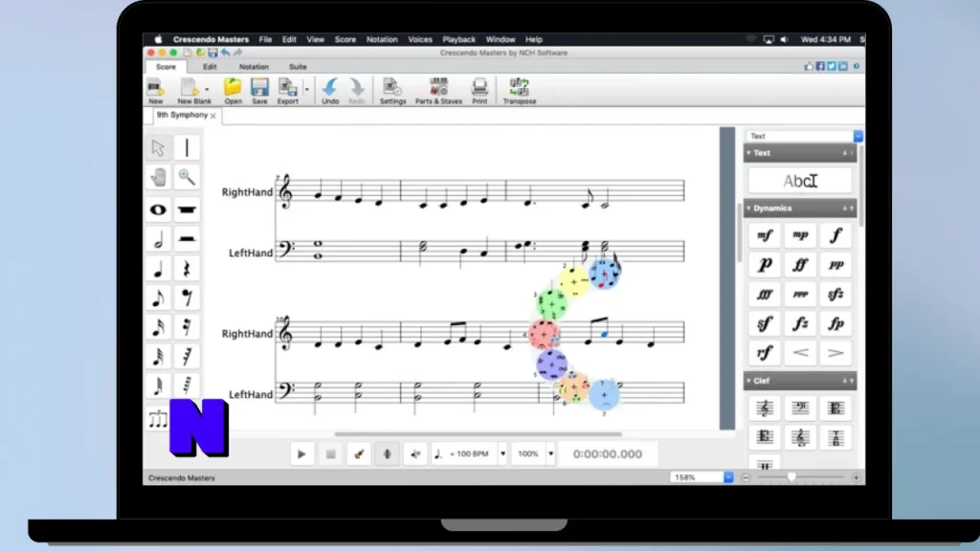
Task: Collapse the Dynamics panel section
Action: coord(748,208)
